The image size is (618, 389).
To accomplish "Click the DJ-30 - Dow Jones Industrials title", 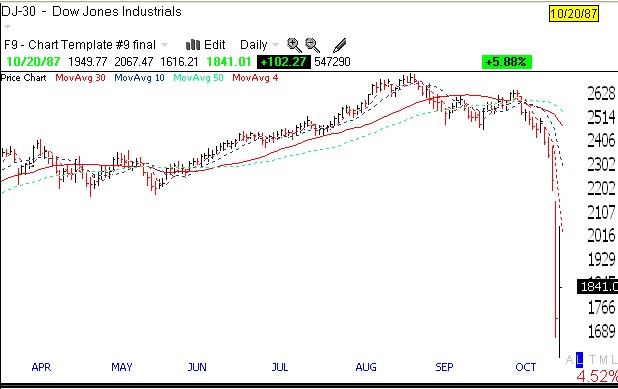I will pyautogui.click(x=91, y=11).
